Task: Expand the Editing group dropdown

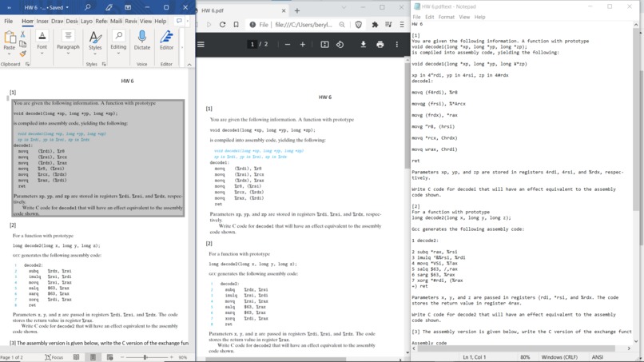Action: pos(118,54)
